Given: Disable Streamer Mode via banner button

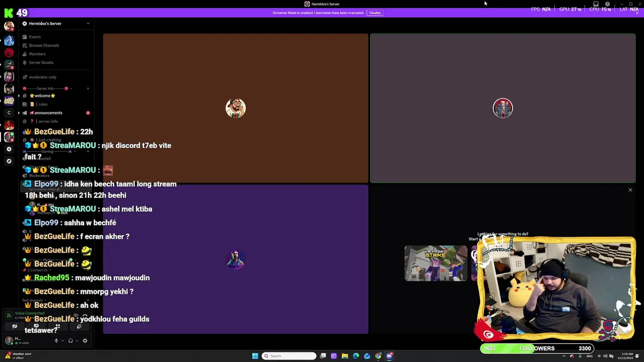Looking at the screenshot, I should [x=375, y=13].
